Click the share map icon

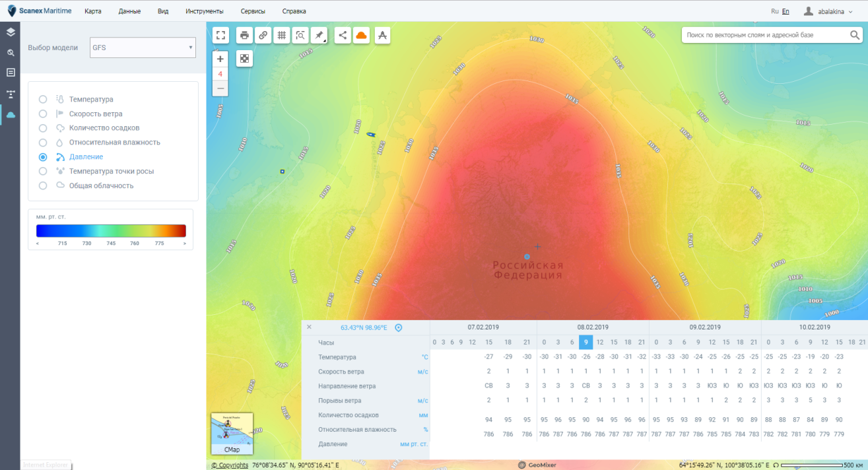(343, 36)
